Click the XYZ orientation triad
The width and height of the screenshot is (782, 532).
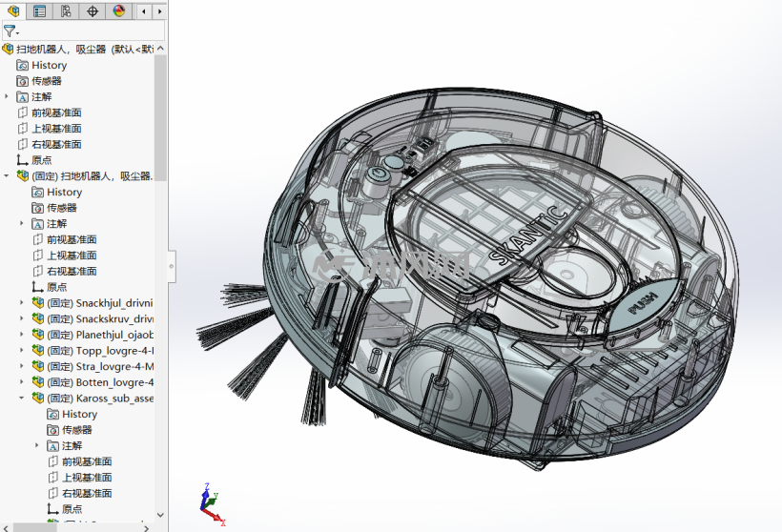point(212,504)
